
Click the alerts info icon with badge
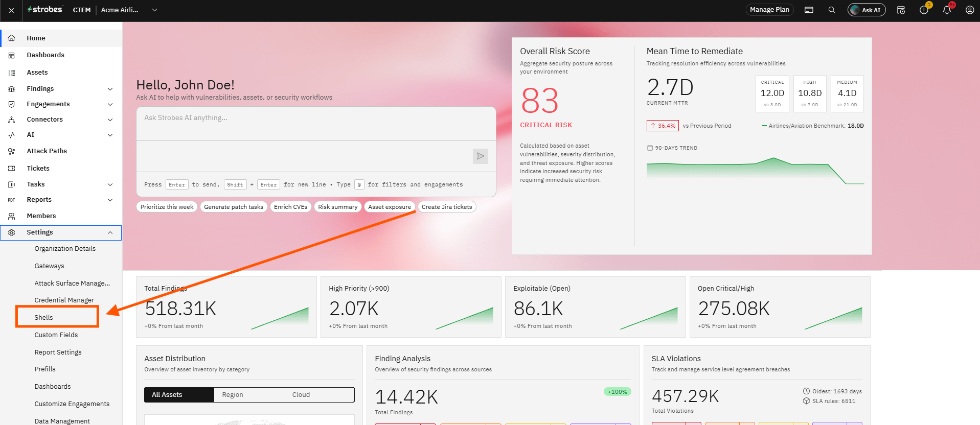click(924, 10)
